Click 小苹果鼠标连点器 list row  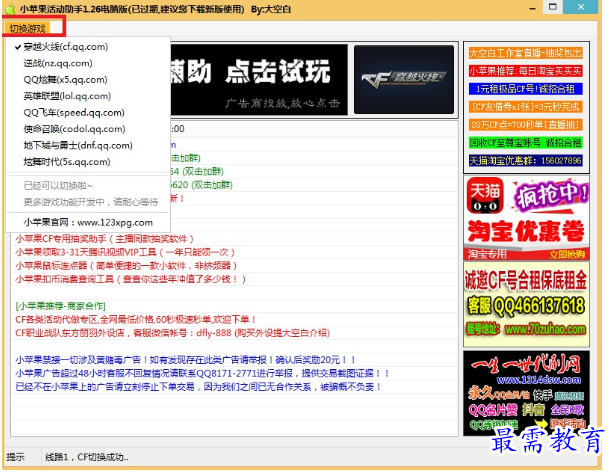235,266
